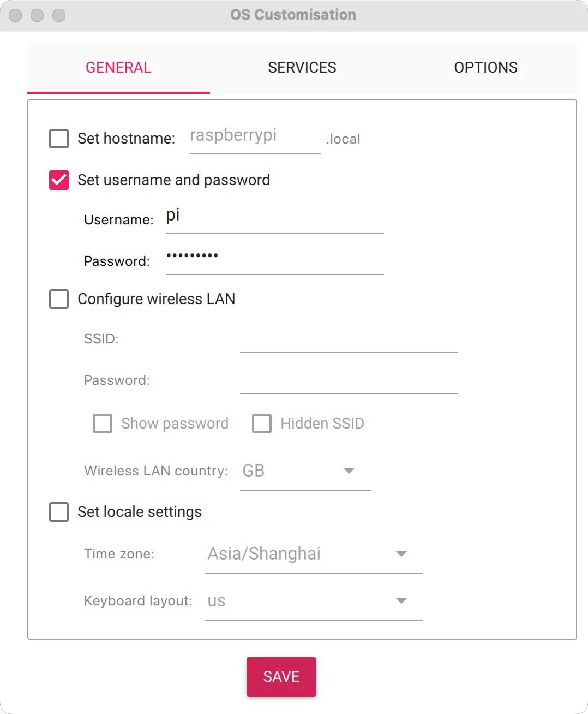Enable the Set hostname checkbox
Screen dimensions: 588x714
pyautogui.click(x=59, y=139)
